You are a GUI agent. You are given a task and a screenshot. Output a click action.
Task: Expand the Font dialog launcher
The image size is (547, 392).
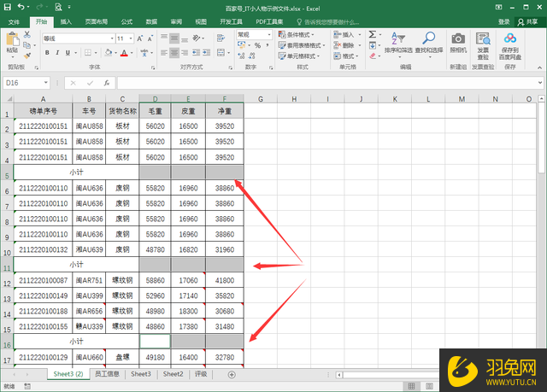[153, 67]
